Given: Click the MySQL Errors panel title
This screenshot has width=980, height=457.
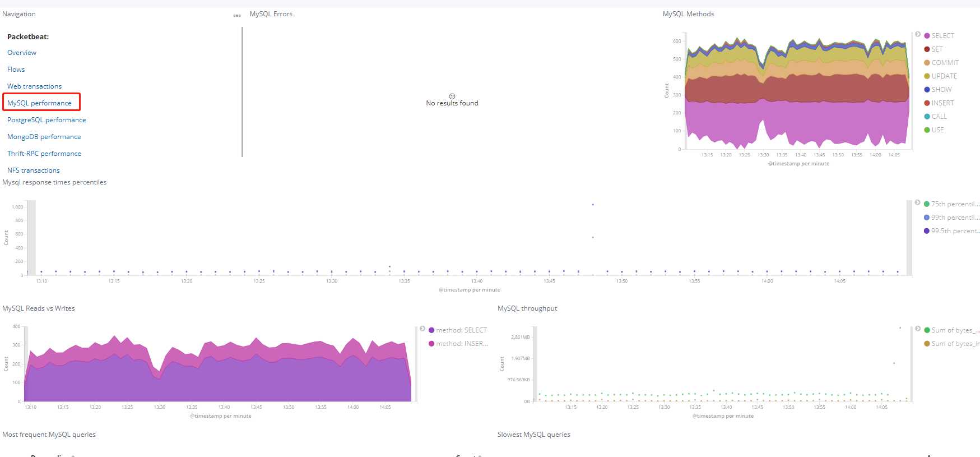Looking at the screenshot, I should click(271, 14).
